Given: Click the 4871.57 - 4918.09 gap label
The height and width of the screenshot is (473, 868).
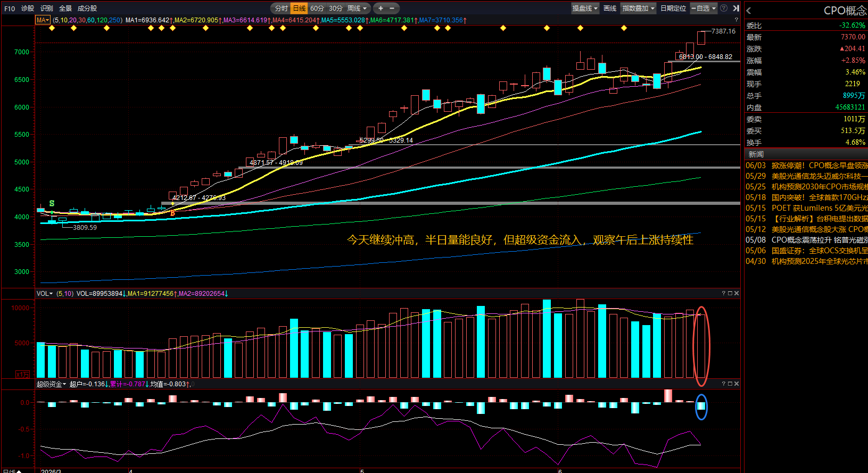Looking at the screenshot, I should coord(276,162).
